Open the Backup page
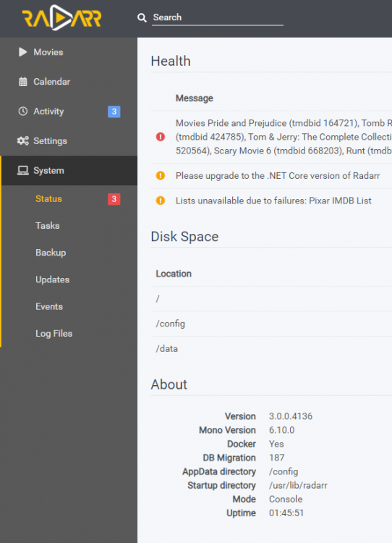Viewport: 392px width, 543px height. [51, 253]
